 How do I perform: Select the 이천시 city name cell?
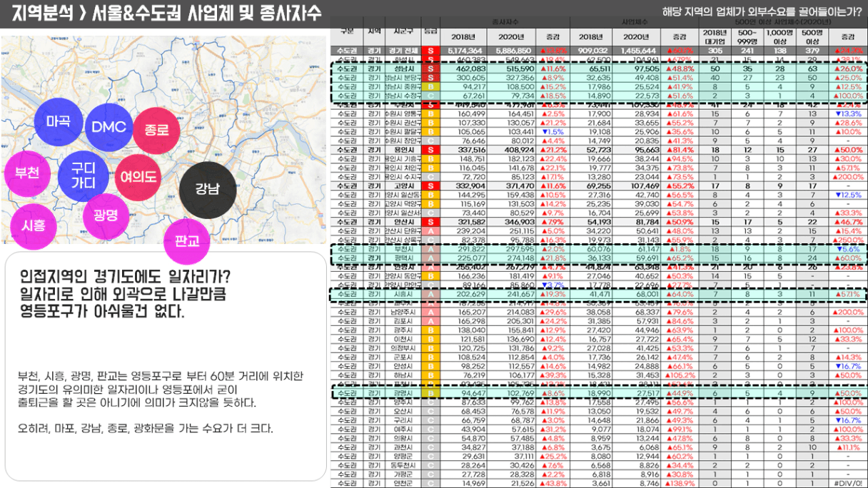pyautogui.click(x=403, y=339)
